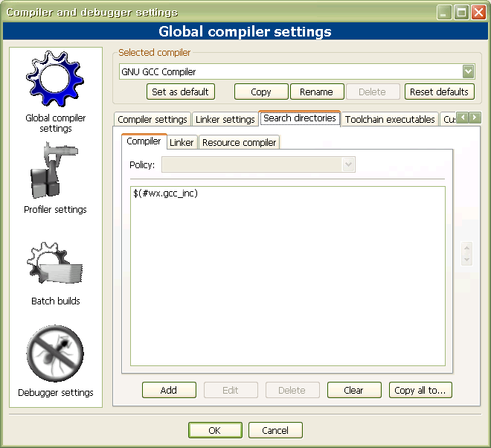
Task: Move directory entry up with arrow
Action: pos(466,248)
